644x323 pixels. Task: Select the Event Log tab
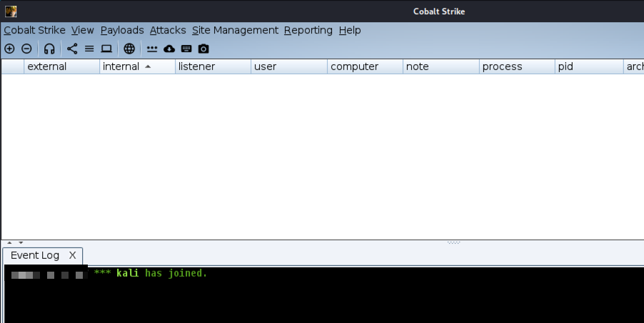(35, 255)
